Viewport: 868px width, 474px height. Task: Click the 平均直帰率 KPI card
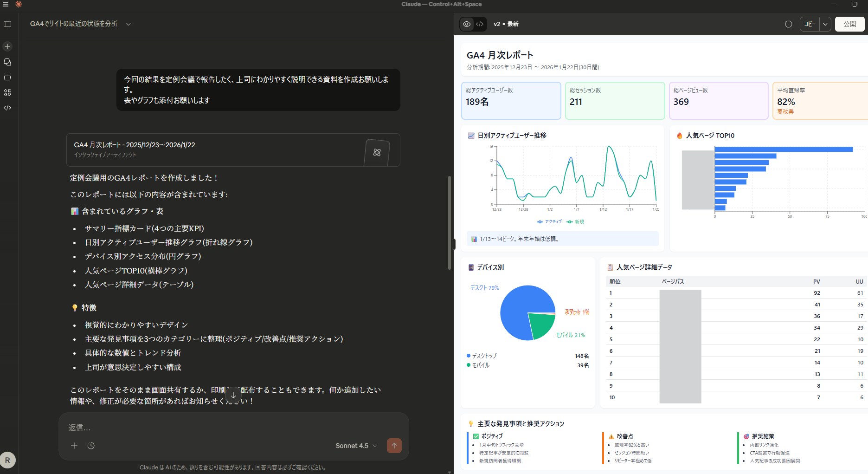(x=820, y=101)
